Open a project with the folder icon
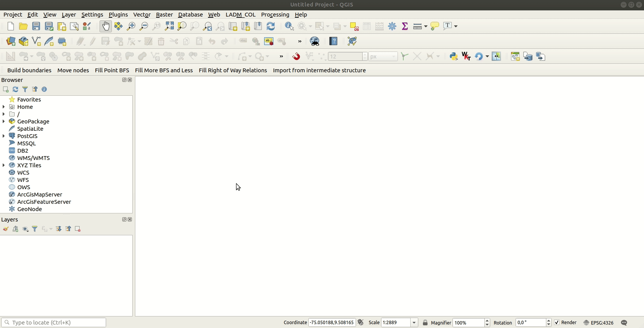 pyautogui.click(x=23, y=26)
